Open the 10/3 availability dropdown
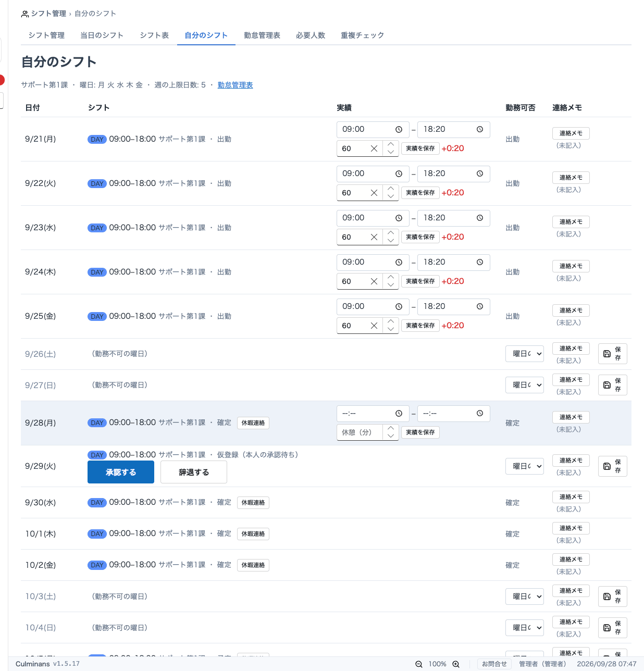Image resolution: width=644 pixels, height=671 pixels. coord(525,597)
